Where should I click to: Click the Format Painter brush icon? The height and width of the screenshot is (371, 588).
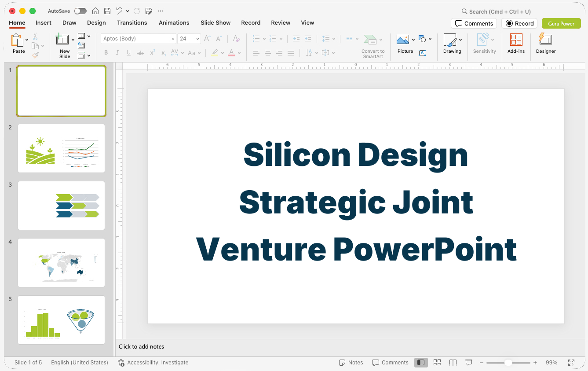(x=35, y=55)
